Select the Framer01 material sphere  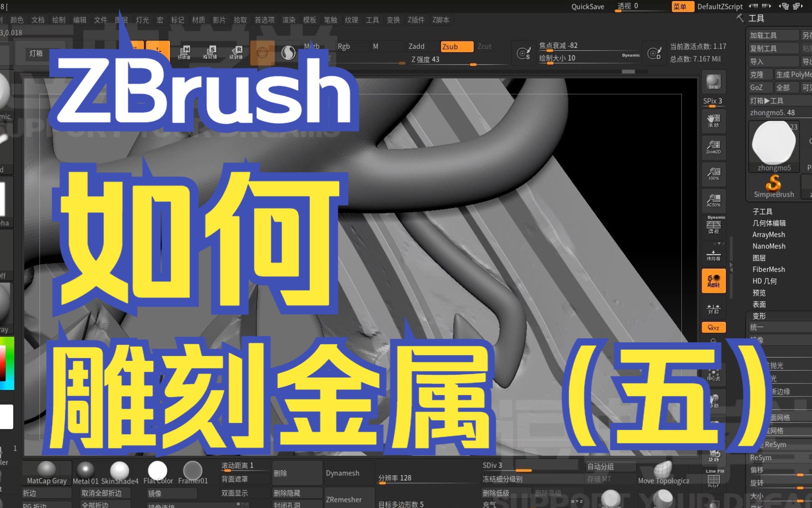pos(193,472)
